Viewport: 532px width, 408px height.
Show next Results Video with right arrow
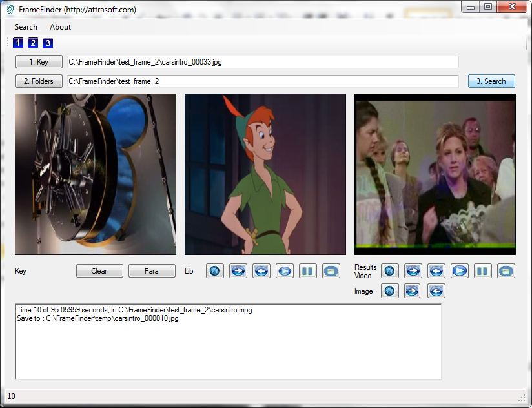click(413, 271)
